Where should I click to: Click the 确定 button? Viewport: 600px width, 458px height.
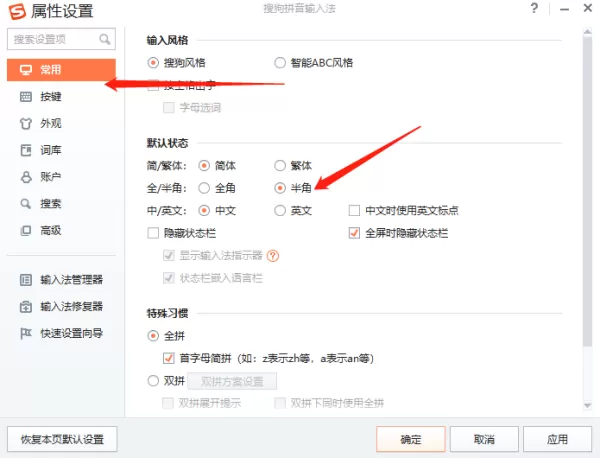(x=411, y=439)
